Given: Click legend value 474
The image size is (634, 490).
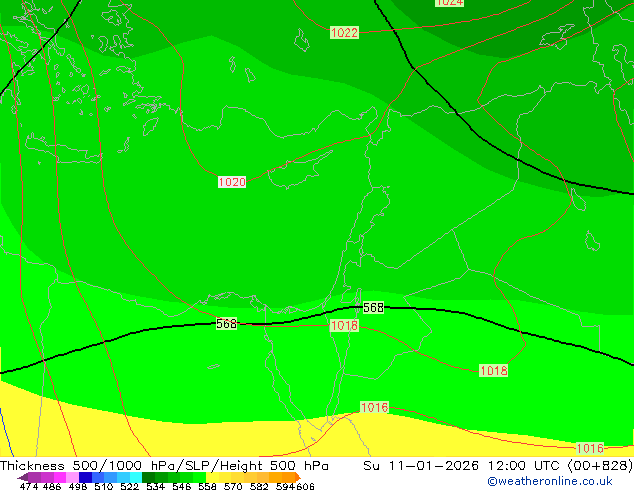Looking at the screenshot, I should pos(29,486).
